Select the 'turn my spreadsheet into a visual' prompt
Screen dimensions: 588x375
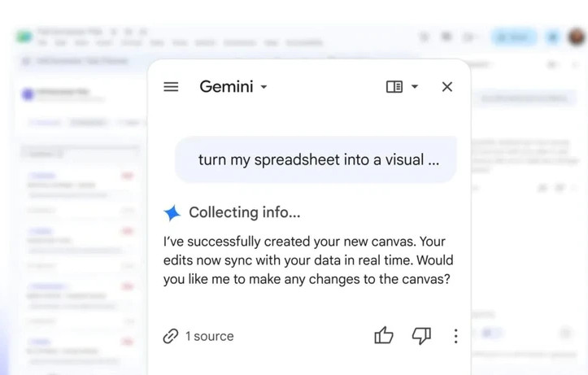(316, 159)
